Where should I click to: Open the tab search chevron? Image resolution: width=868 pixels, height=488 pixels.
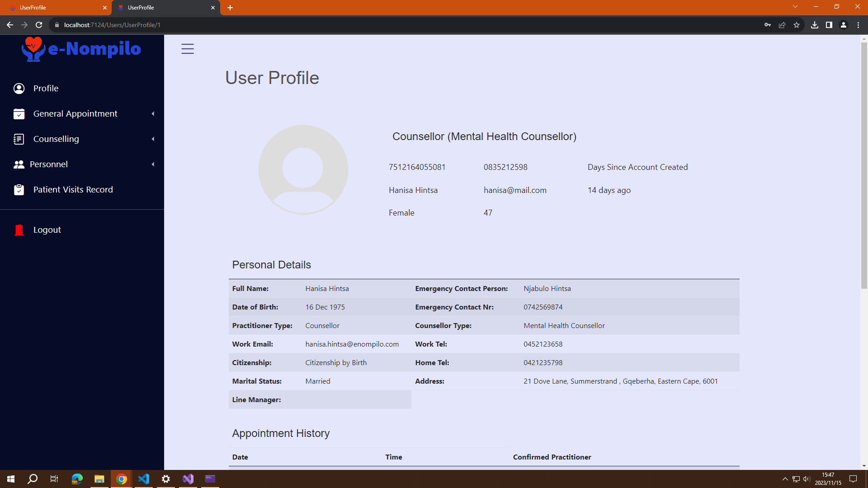click(795, 7)
